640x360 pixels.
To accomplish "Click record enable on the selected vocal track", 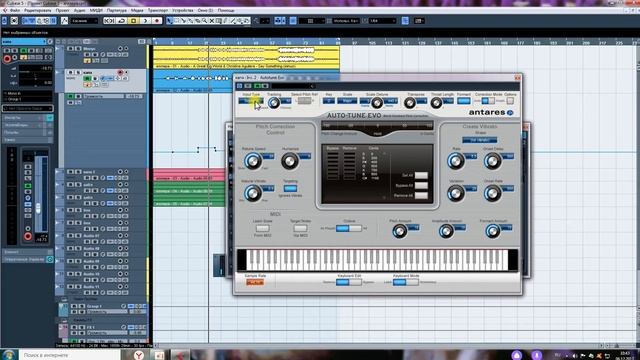I will (120, 73).
